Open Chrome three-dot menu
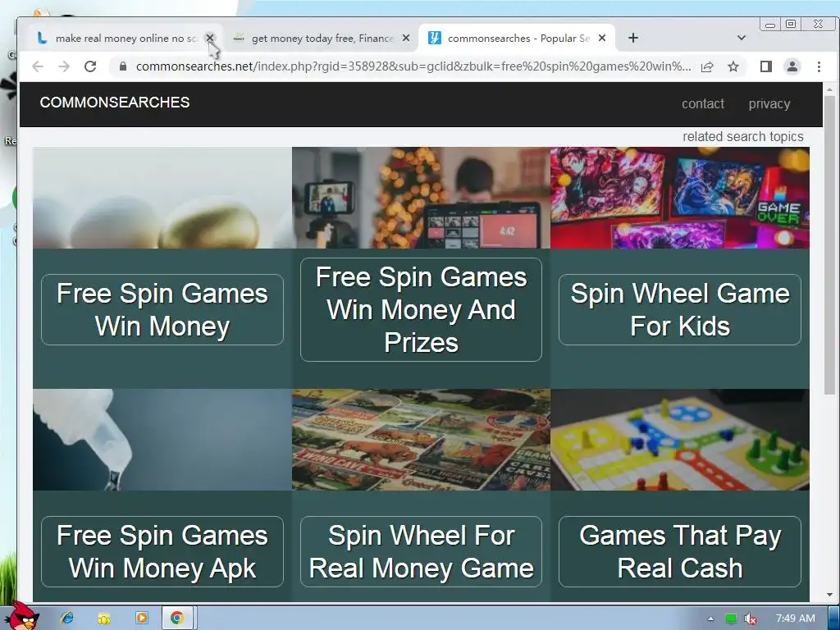The height and width of the screenshot is (630, 840). (x=819, y=66)
